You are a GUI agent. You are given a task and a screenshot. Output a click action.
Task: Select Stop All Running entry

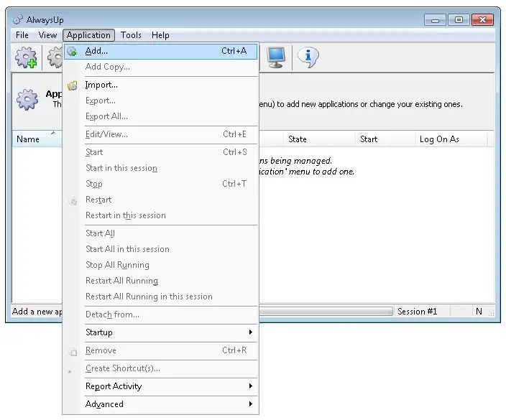click(x=161, y=265)
